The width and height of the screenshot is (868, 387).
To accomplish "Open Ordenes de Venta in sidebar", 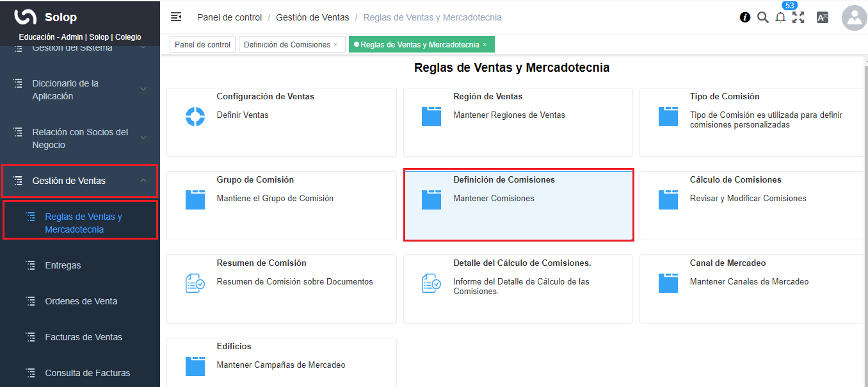I will pyautogui.click(x=81, y=301).
